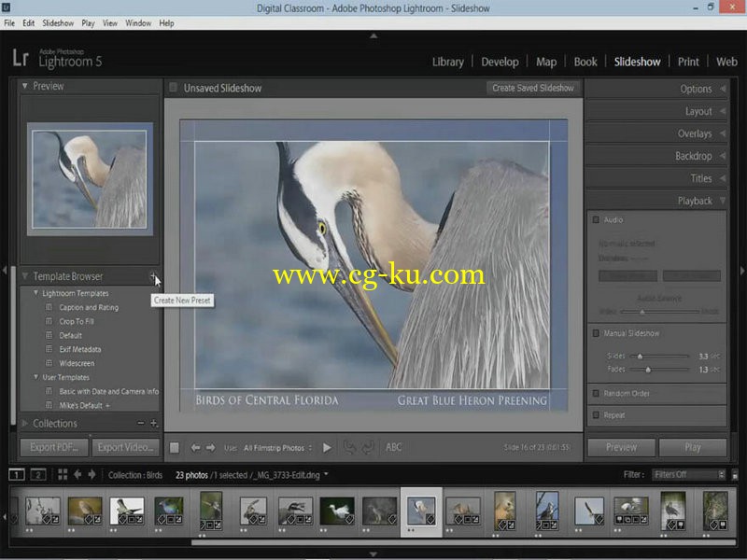Go back using filmstrip bar left arrow

tap(78, 474)
